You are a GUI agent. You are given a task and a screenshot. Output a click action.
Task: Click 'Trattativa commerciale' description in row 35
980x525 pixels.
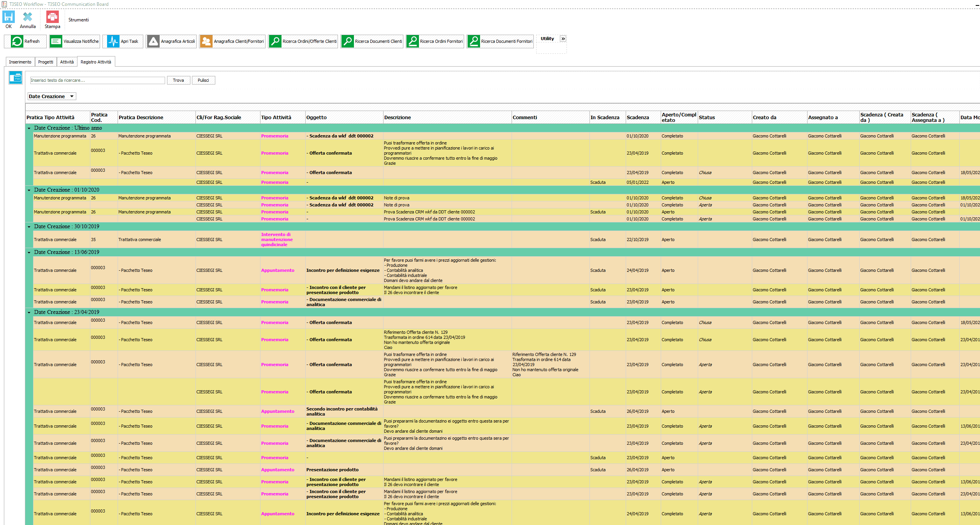pyautogui.click(x=156, y=240)
